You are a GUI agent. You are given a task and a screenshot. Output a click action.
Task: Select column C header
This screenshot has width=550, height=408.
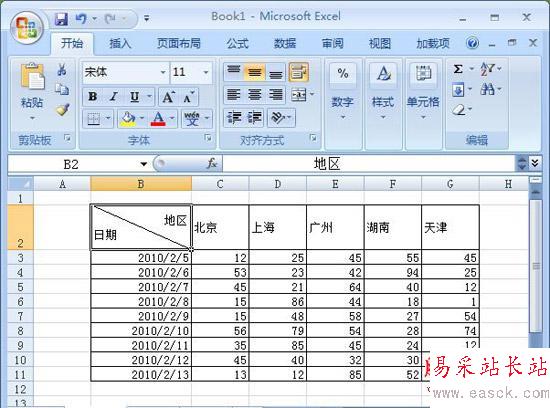pyautogui.click(x=220, y=184)
